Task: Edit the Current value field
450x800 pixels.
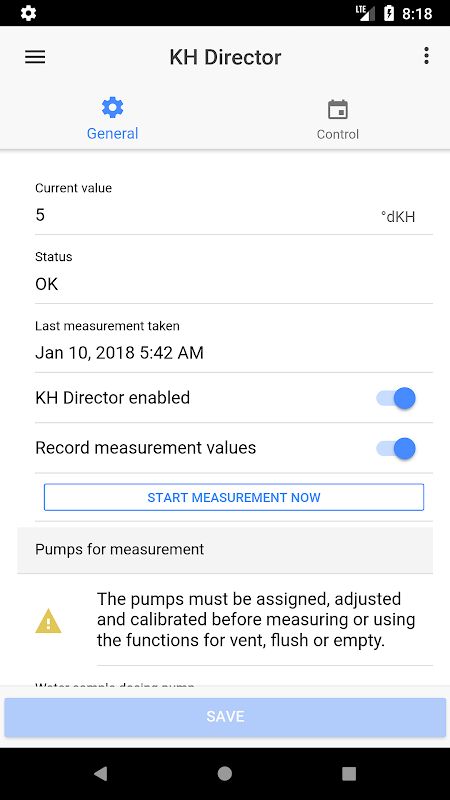Action: tap(234, 207)
